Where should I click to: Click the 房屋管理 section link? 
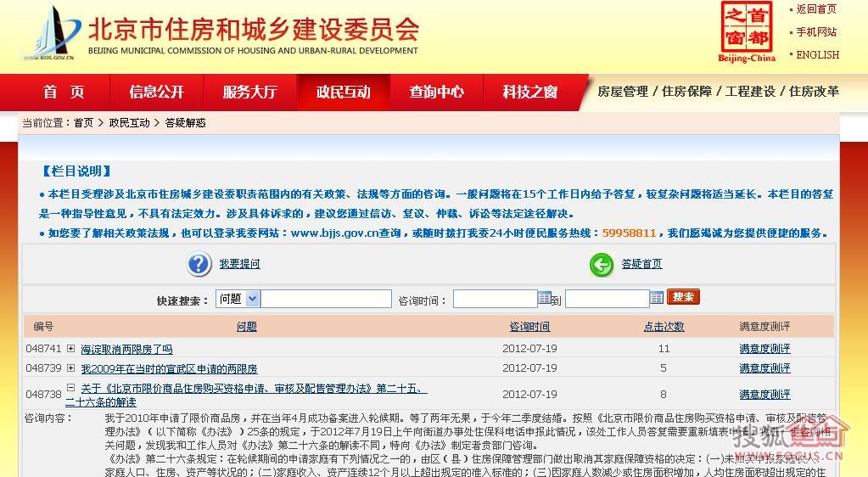(x=623, y=92)
